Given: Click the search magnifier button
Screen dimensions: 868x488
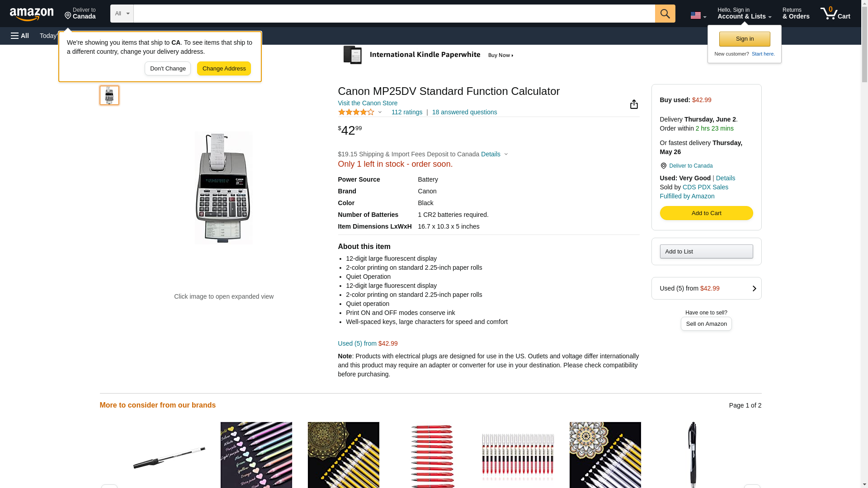Looking at the screenshot, I should 665,14.
